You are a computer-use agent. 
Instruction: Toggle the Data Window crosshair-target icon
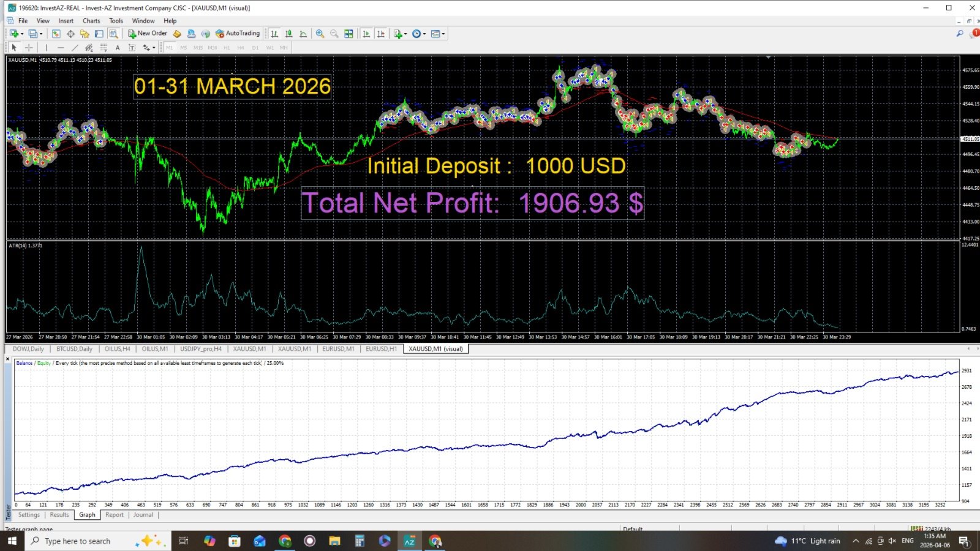click(70, 34)
